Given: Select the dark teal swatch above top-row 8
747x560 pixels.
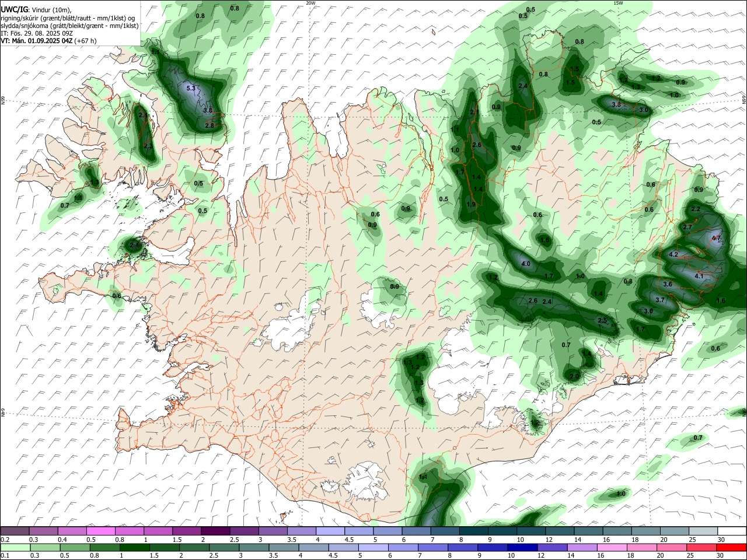Looking at the screenshot, I should pyautogui.click(x=473, y=531).
